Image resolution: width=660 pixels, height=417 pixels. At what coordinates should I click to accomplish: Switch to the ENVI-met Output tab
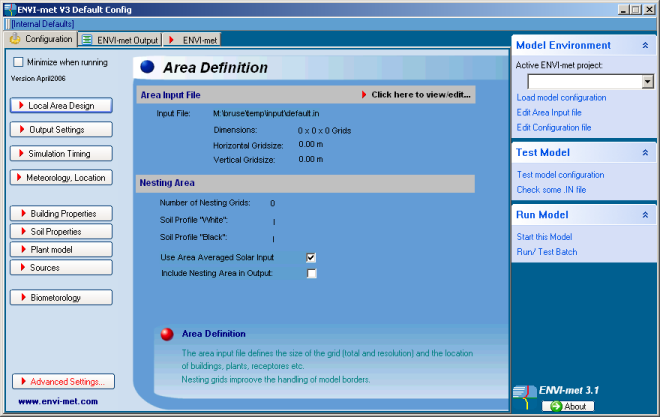click(x=120, y=40)
